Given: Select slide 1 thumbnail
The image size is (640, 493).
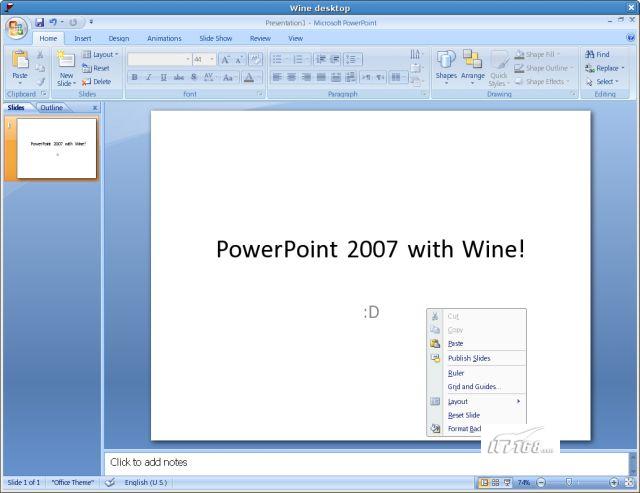Looking at the screenshot, I should click(57, 148).
